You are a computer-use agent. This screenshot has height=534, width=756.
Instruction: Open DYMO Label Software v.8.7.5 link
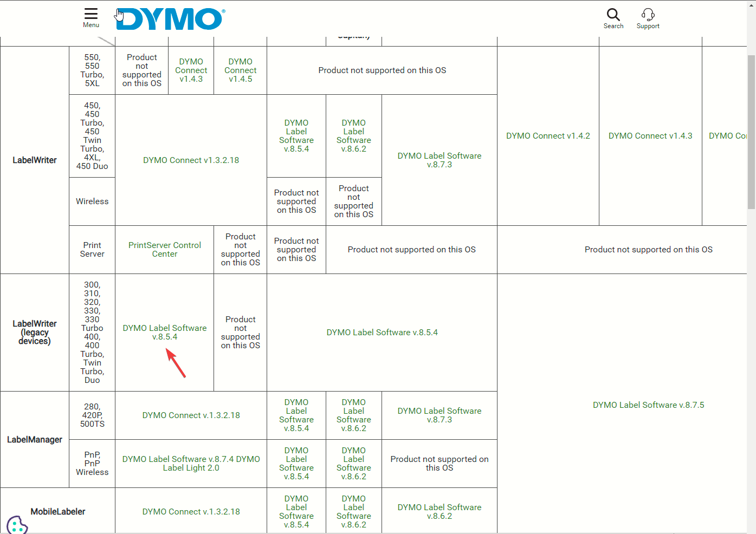pos(649,405)
